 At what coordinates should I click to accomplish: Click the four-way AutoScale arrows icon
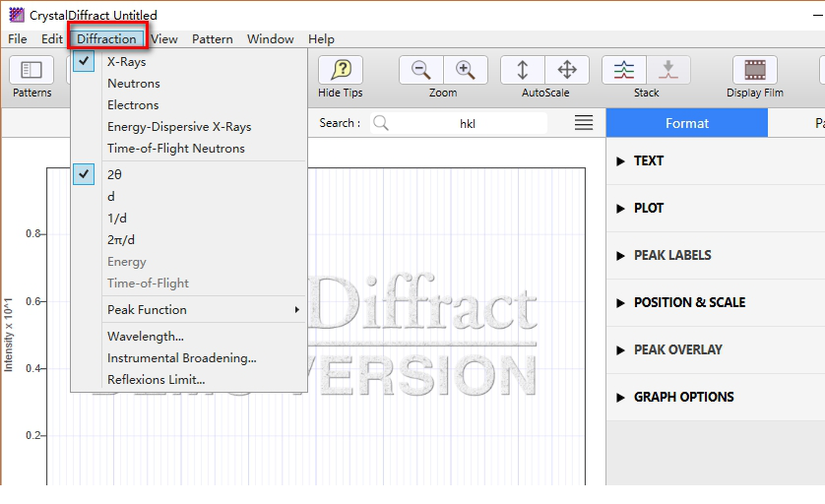(x=567, y=70)
